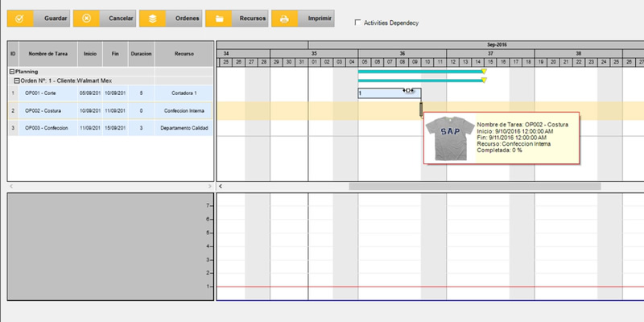Click the Recurso column header

[184, 53]
